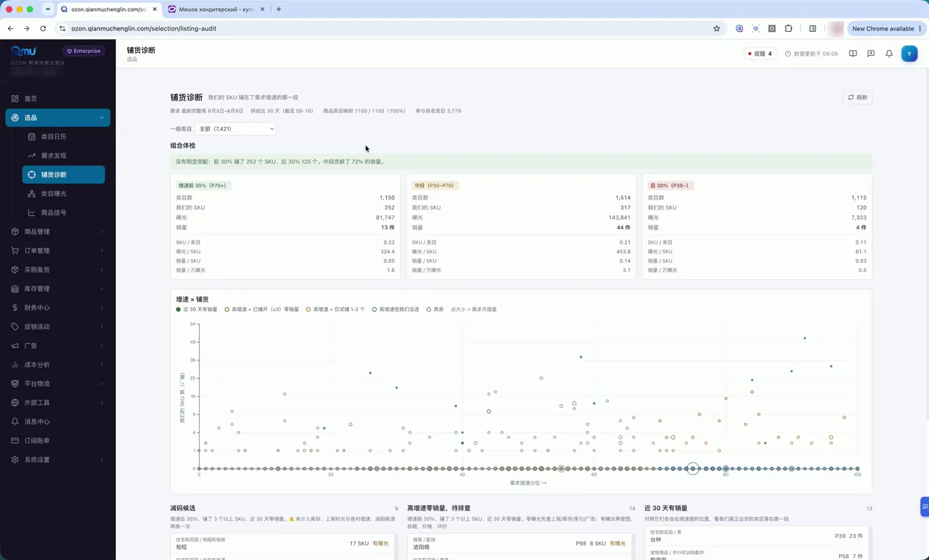The height and width of the screenshot is (560, 929).
Task: Click the 铺货诊断 active sidebar item
Action: point(64,175)
